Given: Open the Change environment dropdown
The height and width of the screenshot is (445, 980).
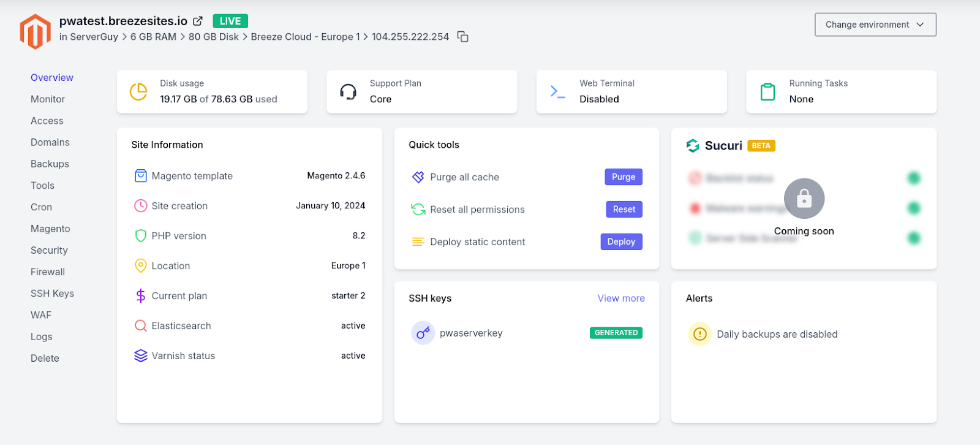Looking at the screenshot, I should 875,25.
